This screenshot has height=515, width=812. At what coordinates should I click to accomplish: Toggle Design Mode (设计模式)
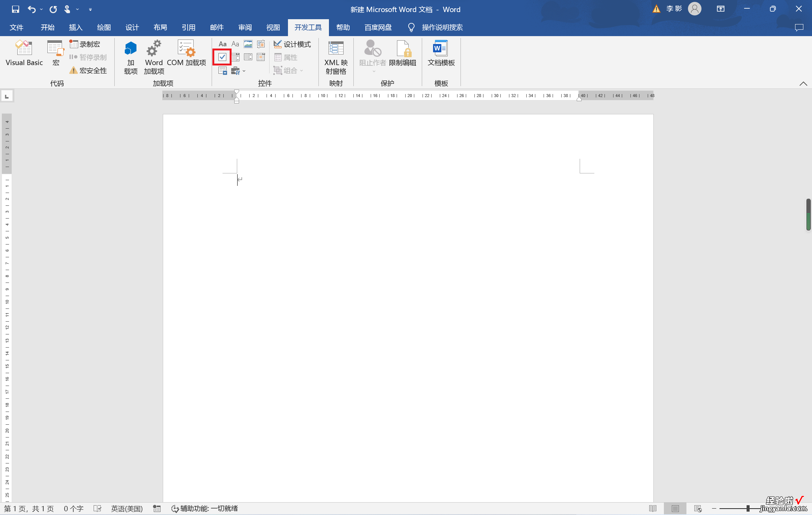pyautogui.click(x=292, y=44)
